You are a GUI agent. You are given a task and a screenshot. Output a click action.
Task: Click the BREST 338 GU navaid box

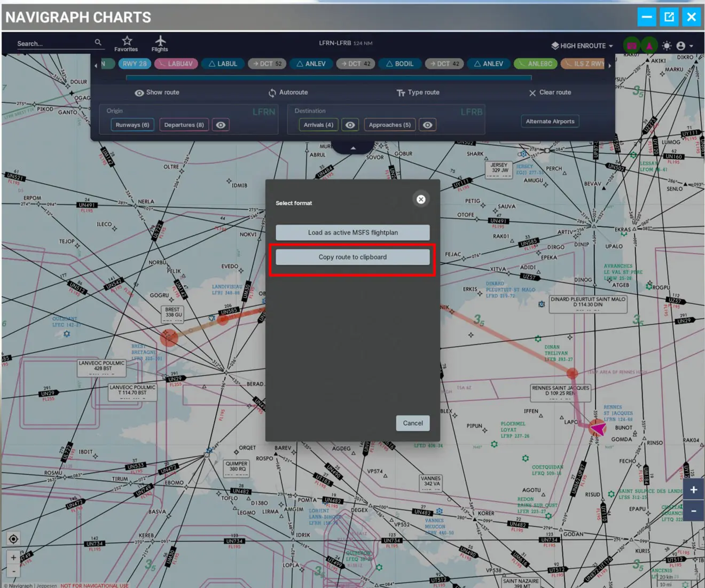pyautogui.click(x=173, y=314)
